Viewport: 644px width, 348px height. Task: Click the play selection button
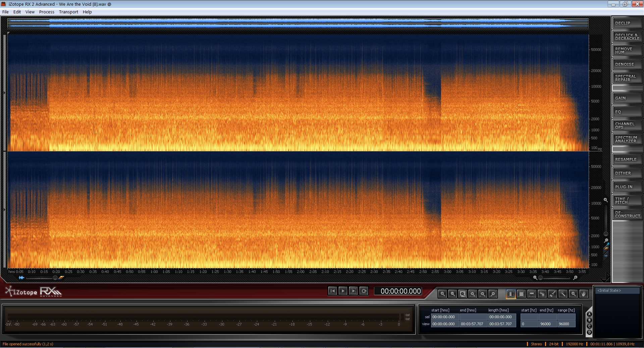[x=353, y=291]
